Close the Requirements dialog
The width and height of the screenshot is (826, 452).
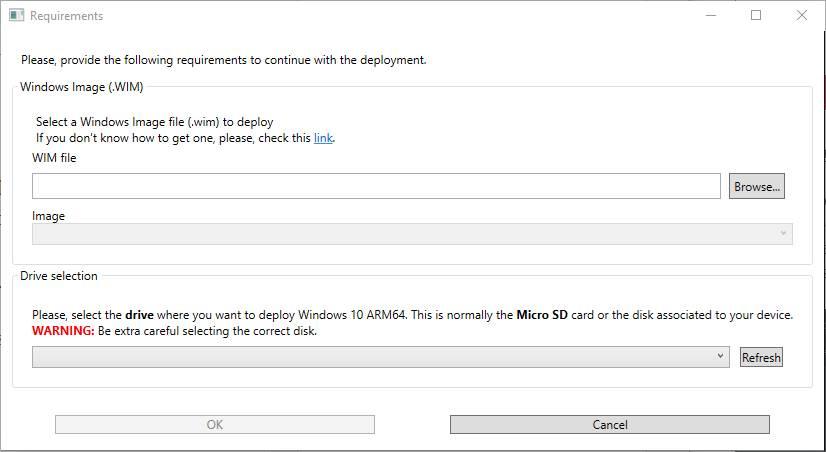click(x=801, y=16)
